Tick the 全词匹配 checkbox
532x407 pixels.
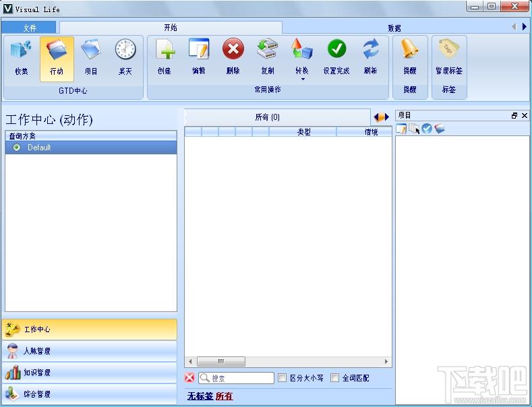[335, 378]
